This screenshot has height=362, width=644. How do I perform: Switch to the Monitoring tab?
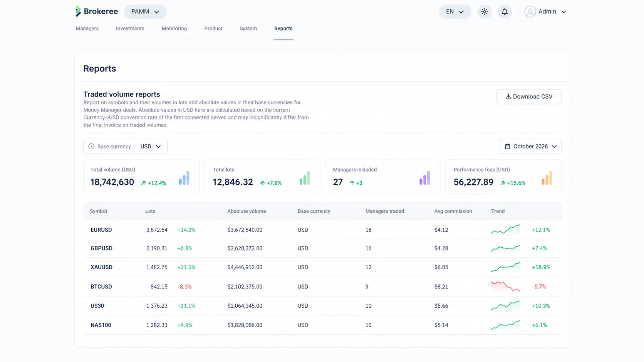[174, 28]
